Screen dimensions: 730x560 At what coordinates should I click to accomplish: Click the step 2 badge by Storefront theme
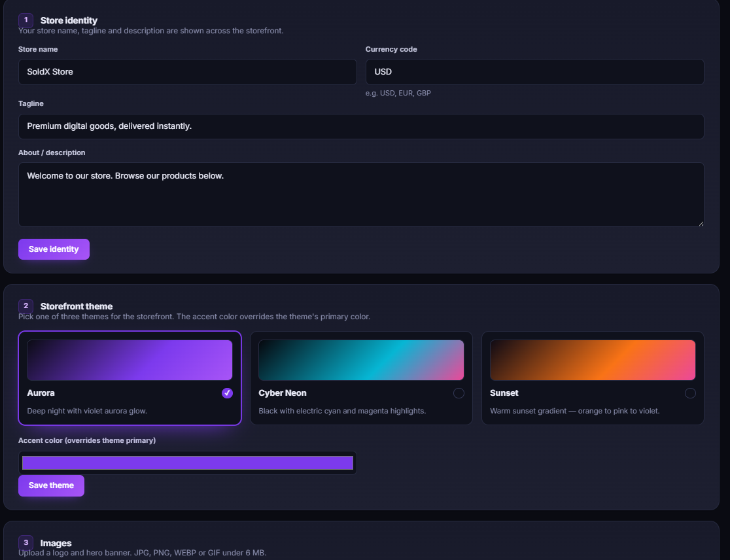[26, 306]
